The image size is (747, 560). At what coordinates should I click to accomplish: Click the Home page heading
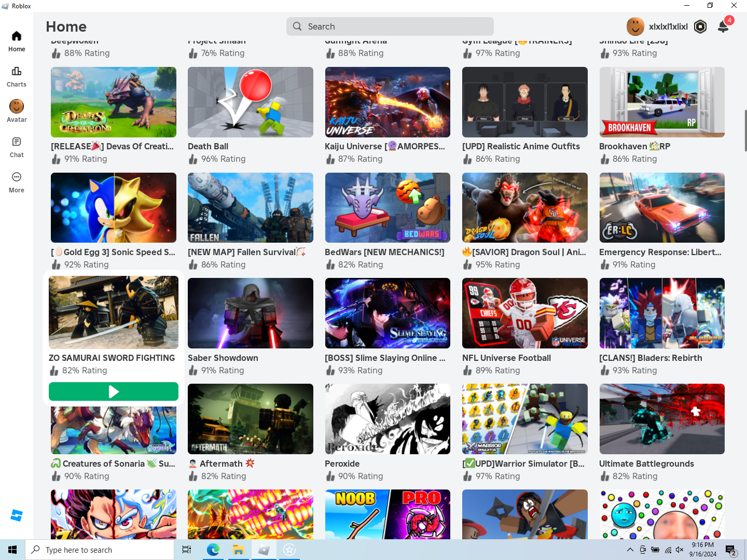[66, 26]
